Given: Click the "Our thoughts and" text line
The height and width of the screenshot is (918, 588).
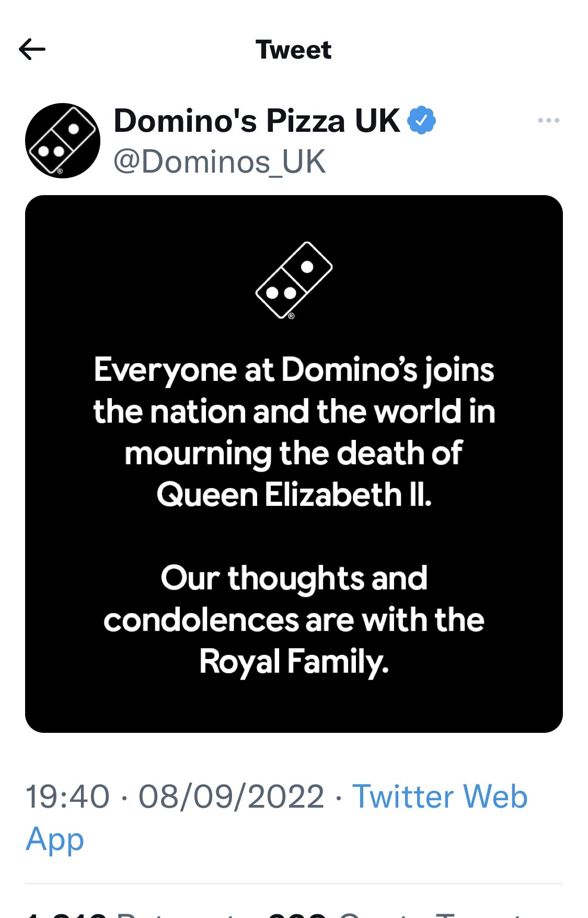Looking at the screenshot, I should pos(294,578).
